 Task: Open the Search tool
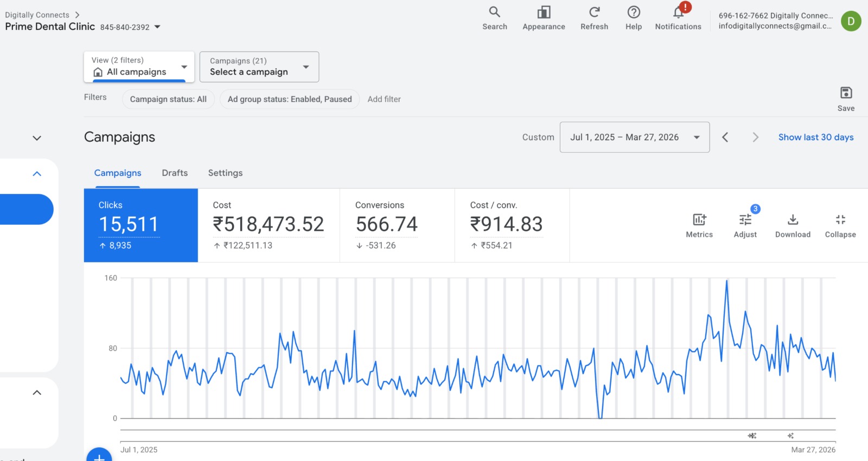click(494, 18)
